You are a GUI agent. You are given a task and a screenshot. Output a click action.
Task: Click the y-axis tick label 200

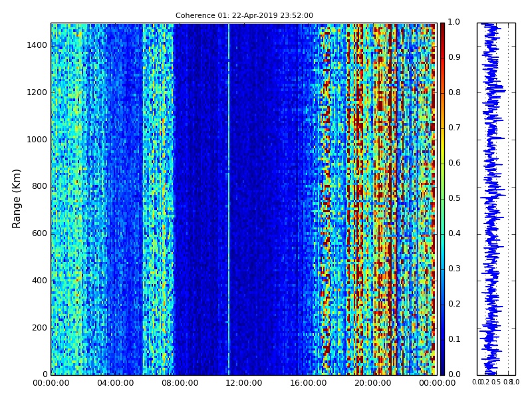coord(39,328)
